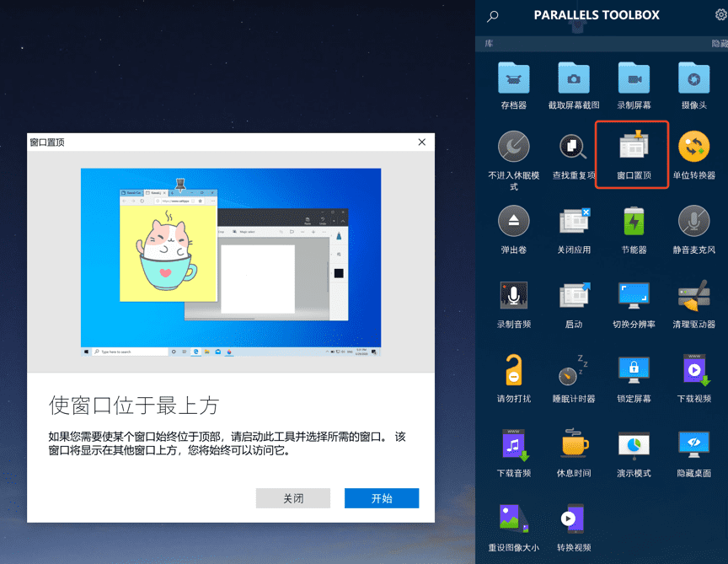Open the 查找重复项 duplicate finder
The height and width of the screenshot is (564, 728).
tap(574, 148)
